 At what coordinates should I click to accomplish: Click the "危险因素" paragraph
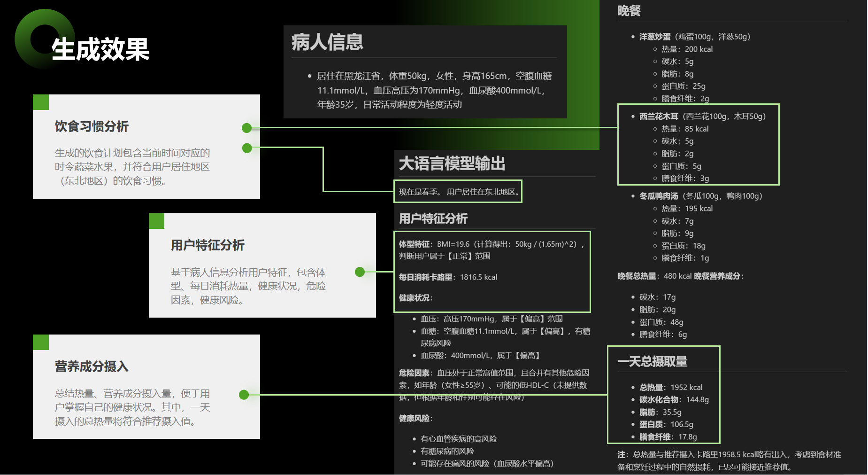[494, 385]
